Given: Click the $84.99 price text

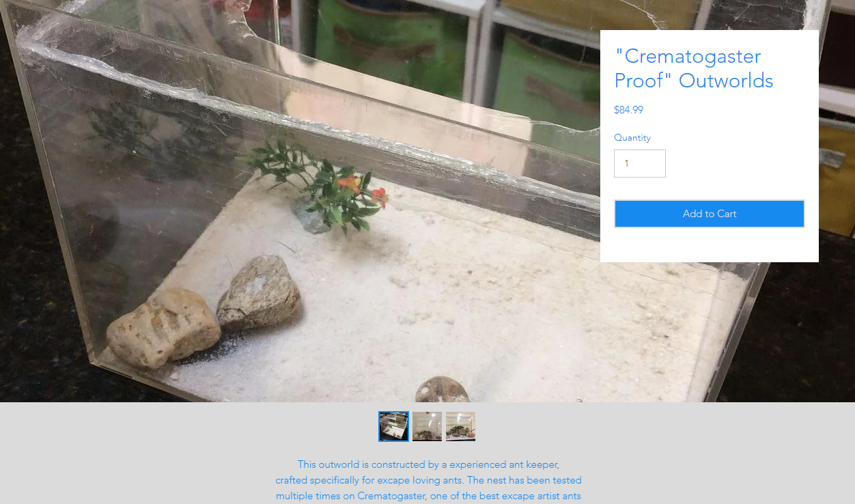Looking at the screenshot, I should pos(628,110).
